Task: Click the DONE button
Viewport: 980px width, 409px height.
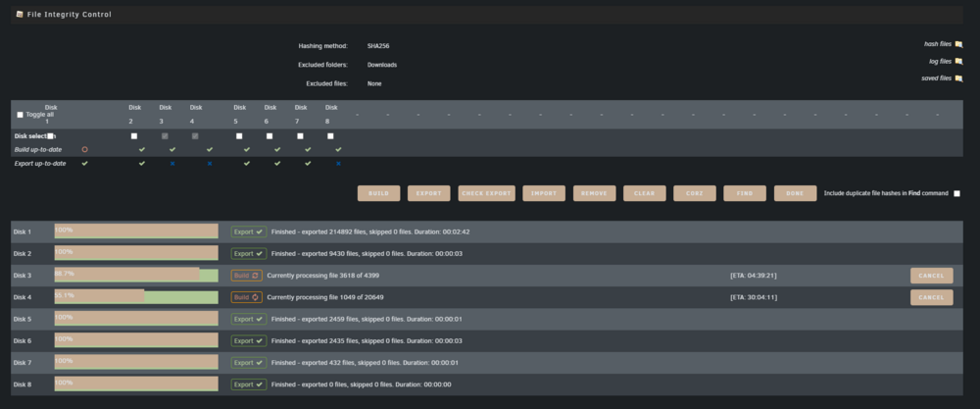Action: [795, 193]
